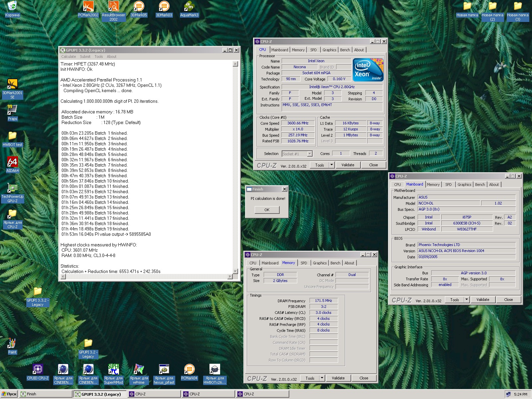Open the first Новая папка folder

(467, 9)
